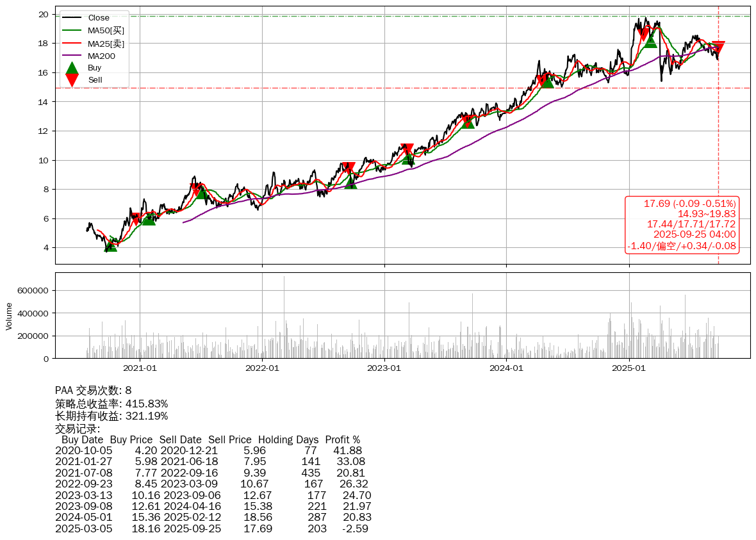756x540 pixels.
Task: Click the Volume axis label
Action: 9,316
